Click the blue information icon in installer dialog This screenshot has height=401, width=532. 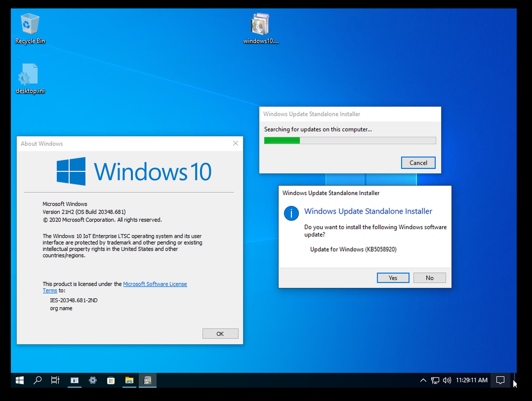[x=291, y=214]
